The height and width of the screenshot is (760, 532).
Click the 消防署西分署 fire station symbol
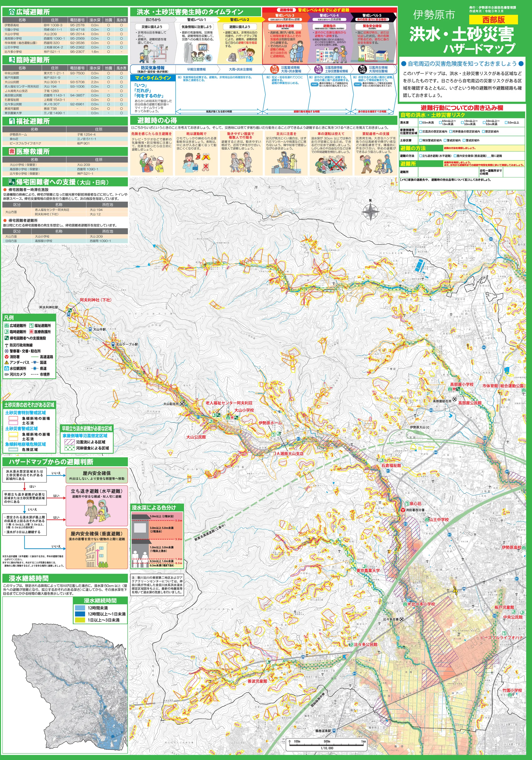pos(403,510)
